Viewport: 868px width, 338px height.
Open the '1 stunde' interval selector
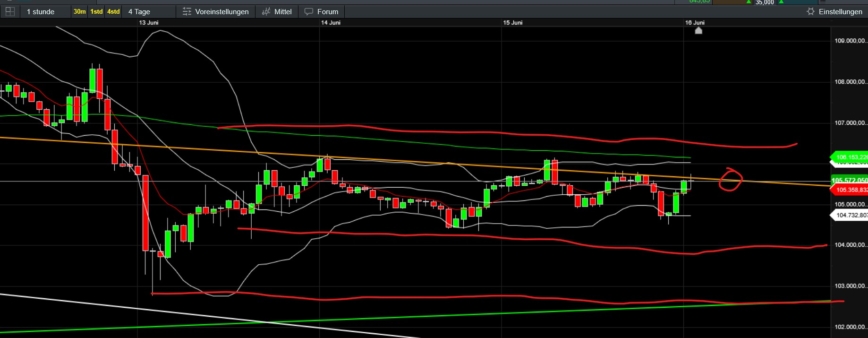[x=41, y=11]
